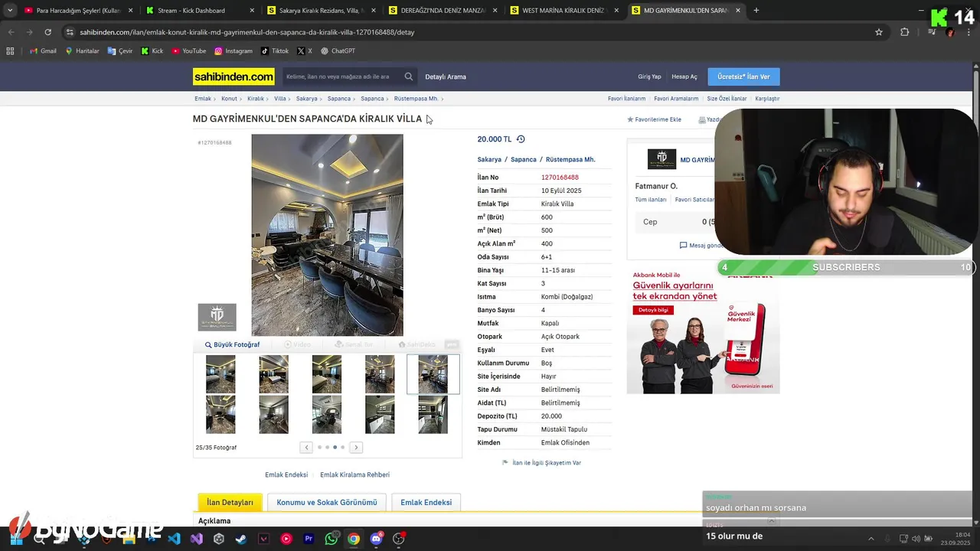Go to next photo thumbnails page
This screenshot has width=980, height=551.
pyautogui.click(x=356, y=447)
